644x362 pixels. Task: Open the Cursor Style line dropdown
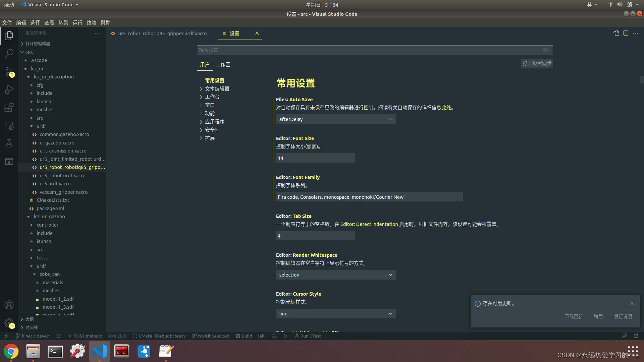point(335,314)
